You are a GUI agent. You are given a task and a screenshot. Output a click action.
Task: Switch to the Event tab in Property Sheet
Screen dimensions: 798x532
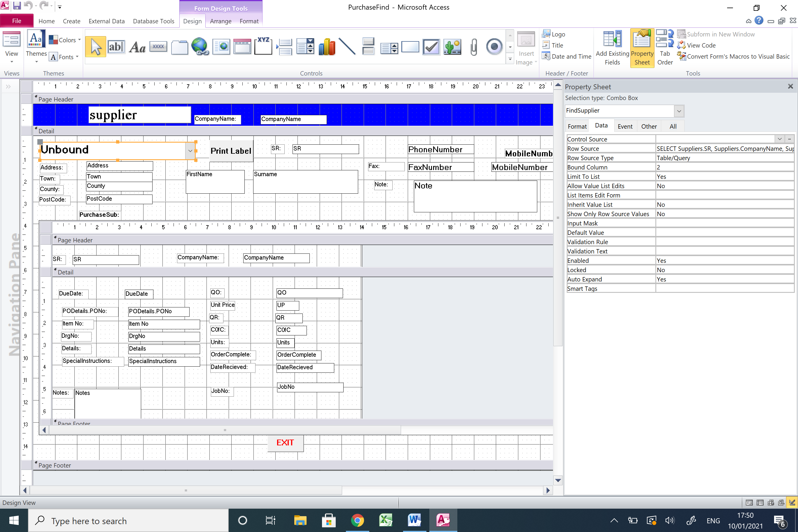click(625, 127)
